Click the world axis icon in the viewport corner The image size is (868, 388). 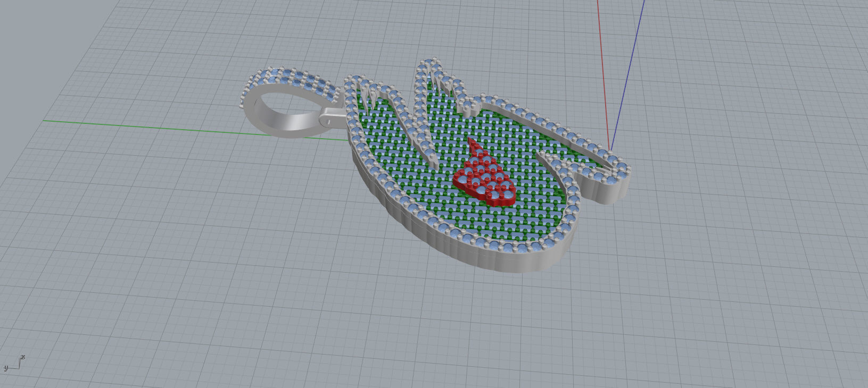tap(14, 364)
